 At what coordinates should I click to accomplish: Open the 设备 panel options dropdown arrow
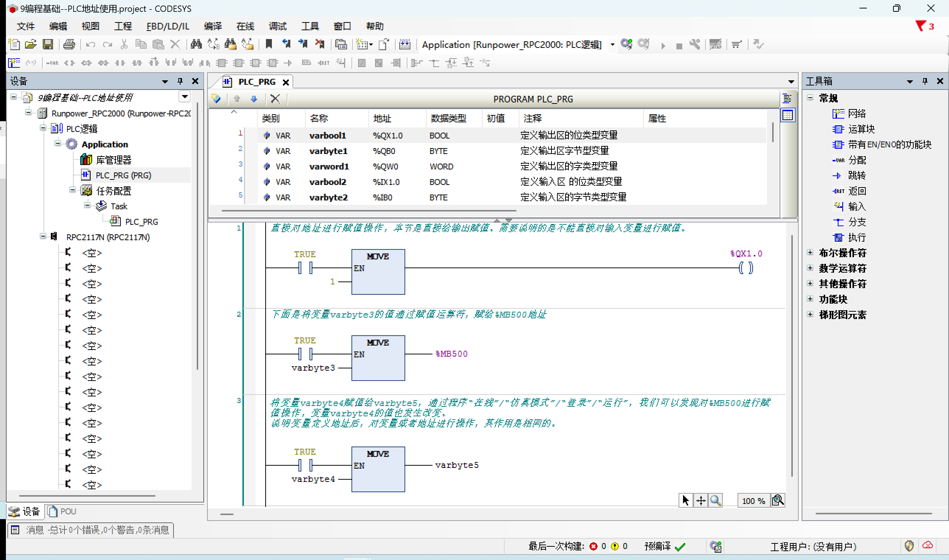coord(165,81)
